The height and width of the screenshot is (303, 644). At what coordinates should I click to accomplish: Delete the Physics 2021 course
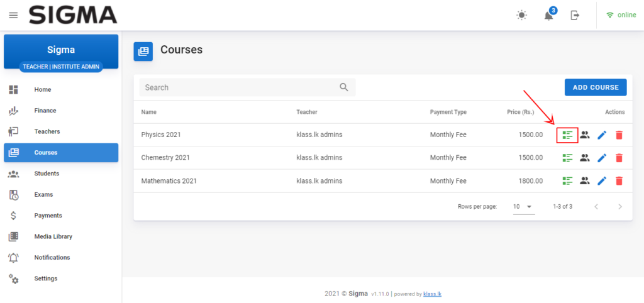[x=619, y=135]
